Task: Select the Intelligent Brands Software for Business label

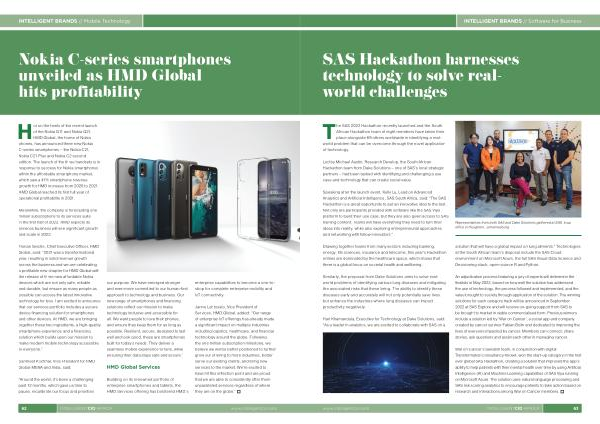Action: (522, 21)
